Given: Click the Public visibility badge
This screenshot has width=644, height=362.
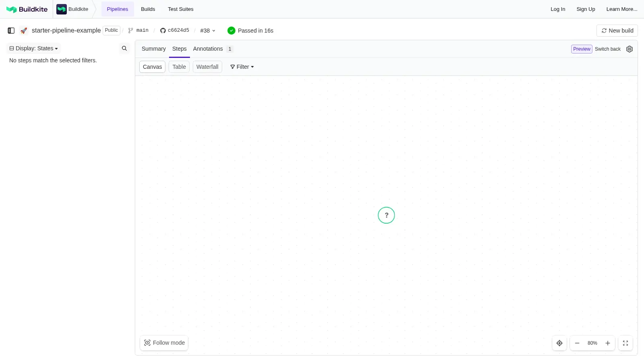Looking at the screenshot, I should point(111,30).
